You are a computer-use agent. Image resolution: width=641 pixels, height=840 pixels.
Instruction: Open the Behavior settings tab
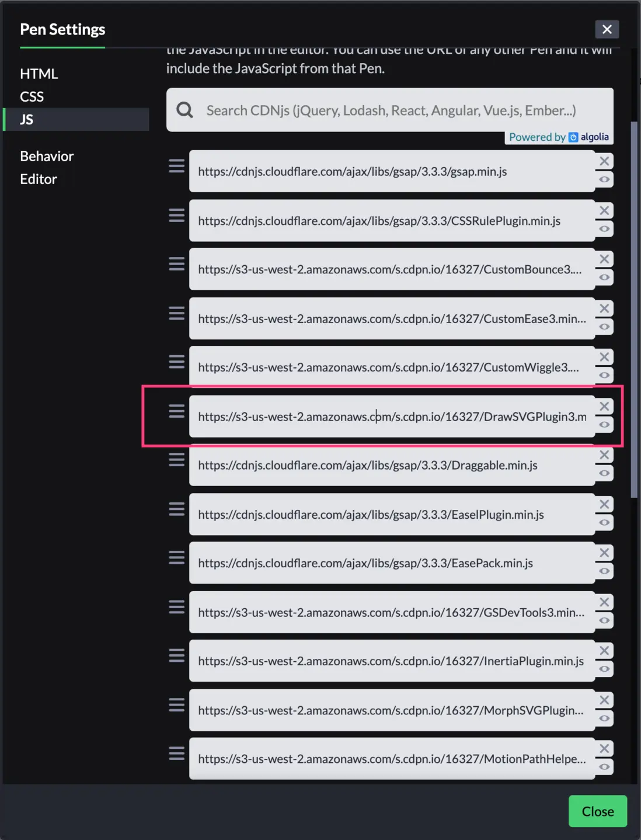coord(47,156)
